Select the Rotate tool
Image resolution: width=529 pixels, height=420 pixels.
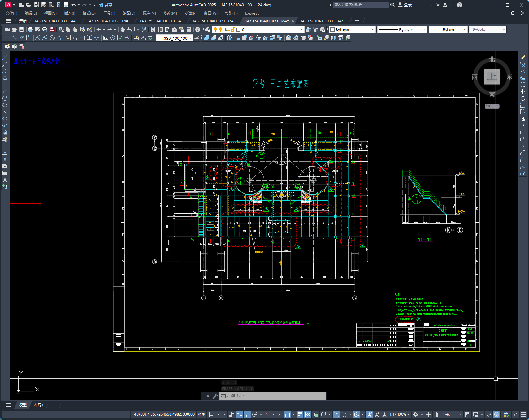coord(523,98)
